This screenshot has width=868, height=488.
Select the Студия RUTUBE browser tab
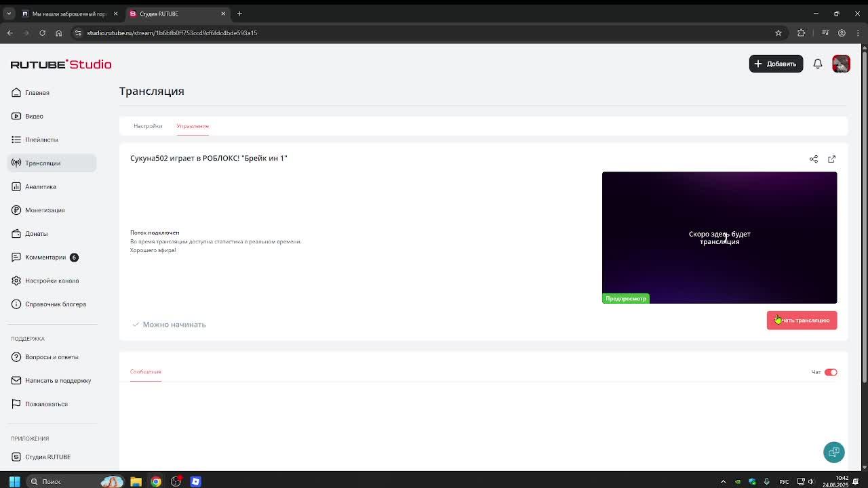tap(176, 14)
